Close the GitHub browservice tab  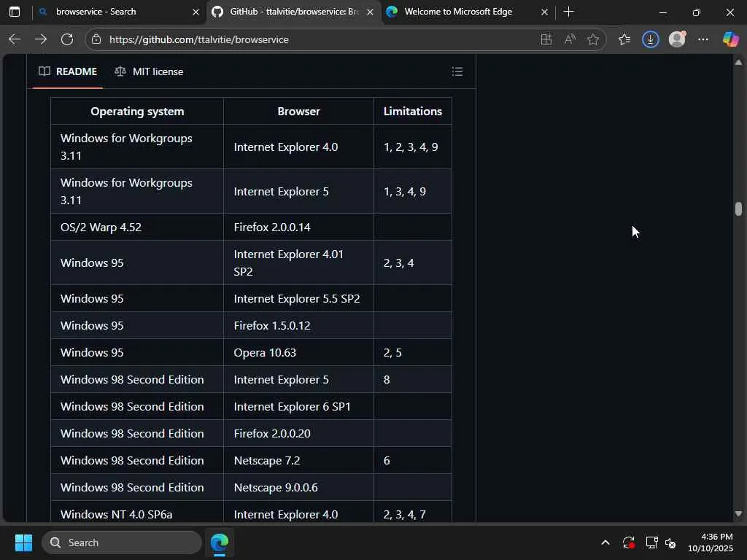coord(370,12)
